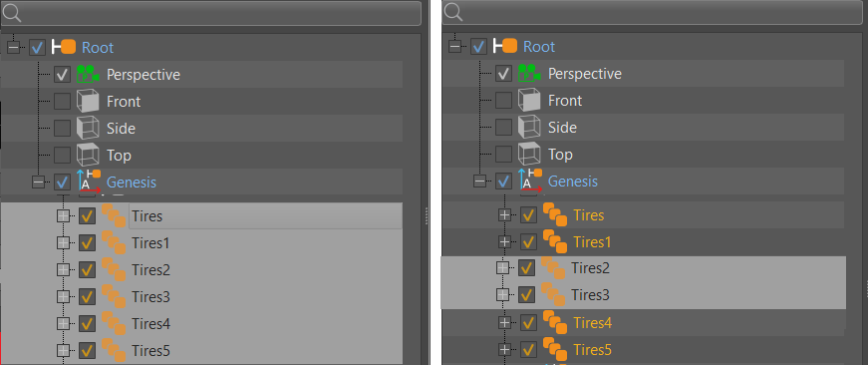Select the Tires5 label in right panel

point(592,349)
